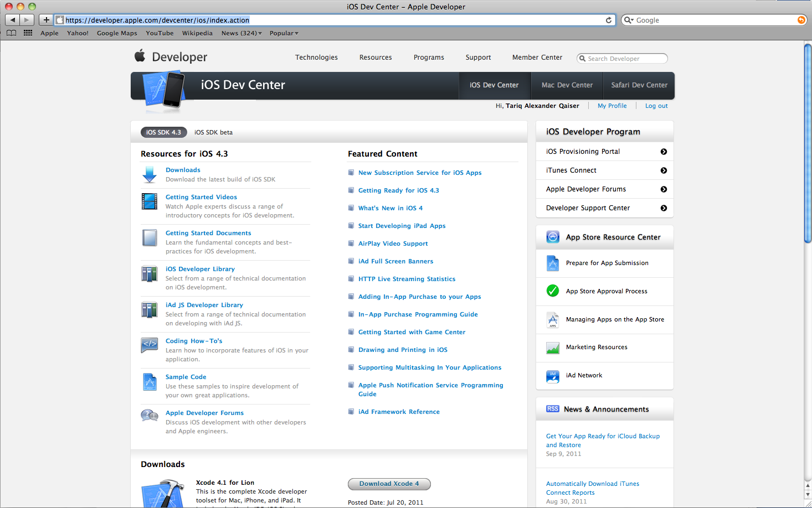
Task: Expand the News (324) bookmarks dropdown
Action: 241,33
